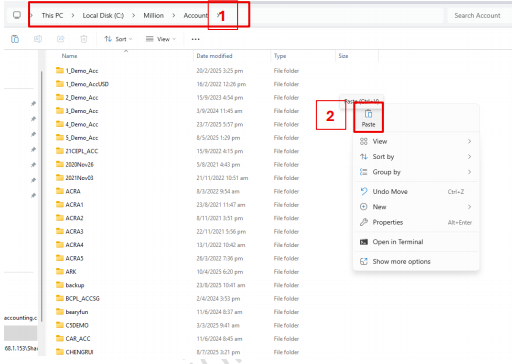Click Account in the address path
This screenshot has height=364, width=512.
click(x=195, y=15)
